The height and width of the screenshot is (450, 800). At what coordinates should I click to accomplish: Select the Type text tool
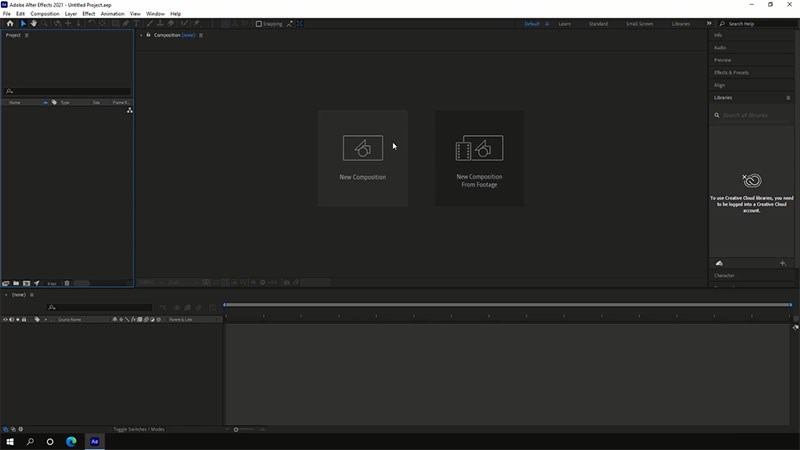[x=136, y=23]
